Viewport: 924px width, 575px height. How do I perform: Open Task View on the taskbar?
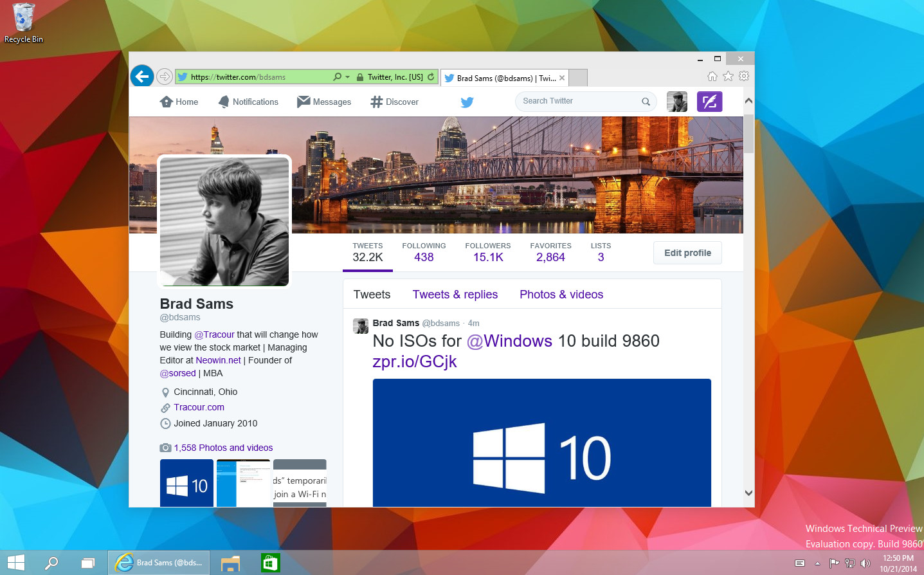(87, 563)
